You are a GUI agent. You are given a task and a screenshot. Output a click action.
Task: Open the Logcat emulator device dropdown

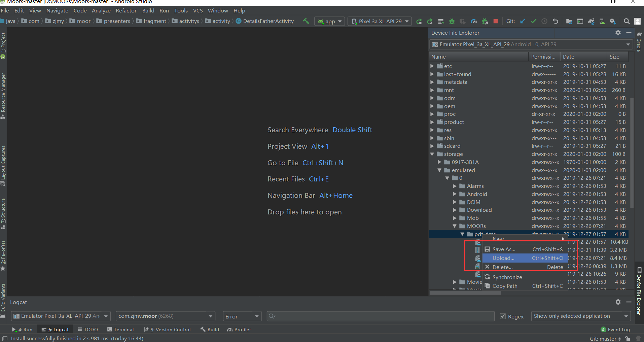[x=61, y=316]
